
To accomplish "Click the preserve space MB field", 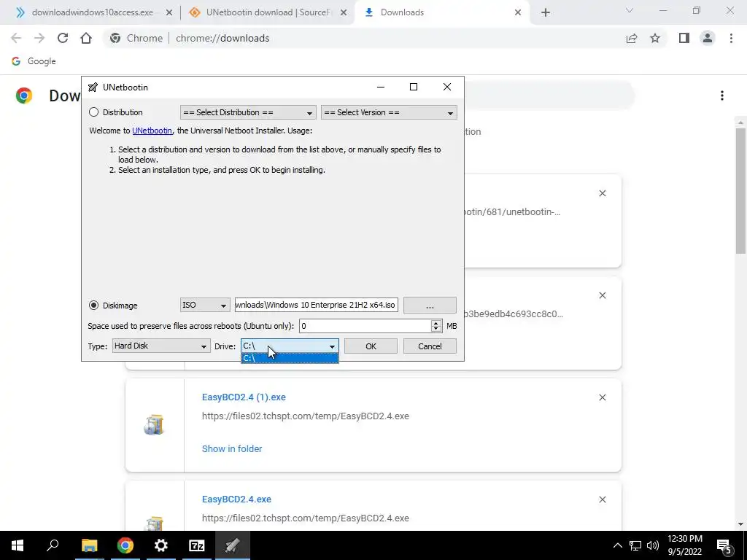I will 365,326.
